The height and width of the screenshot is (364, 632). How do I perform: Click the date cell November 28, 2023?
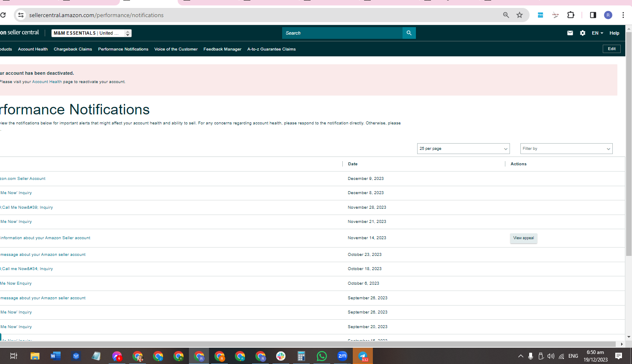(367, 207)
